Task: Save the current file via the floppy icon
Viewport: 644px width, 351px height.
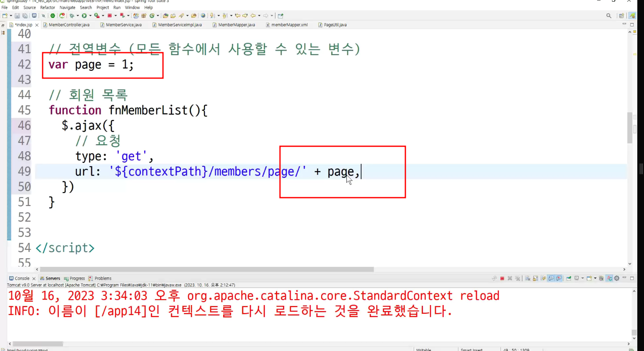Action: (17, 16)
